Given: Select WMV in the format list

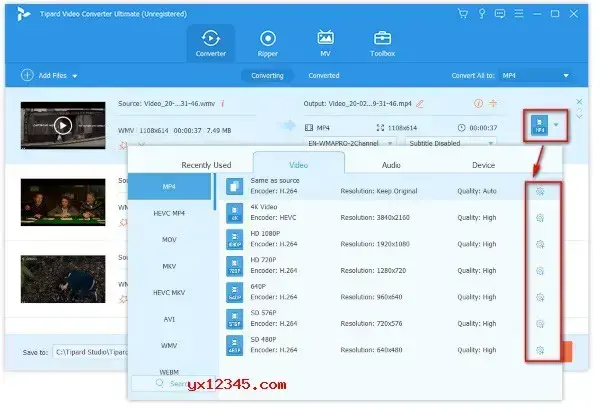Looking at the screenshot, I should [169, 345].
